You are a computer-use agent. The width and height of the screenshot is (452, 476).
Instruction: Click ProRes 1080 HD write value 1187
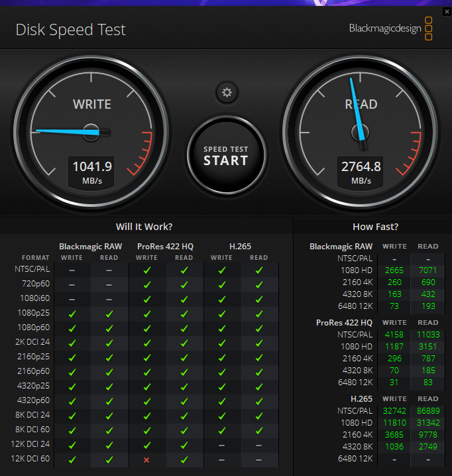pyautogui.click(x=394, y=346)
